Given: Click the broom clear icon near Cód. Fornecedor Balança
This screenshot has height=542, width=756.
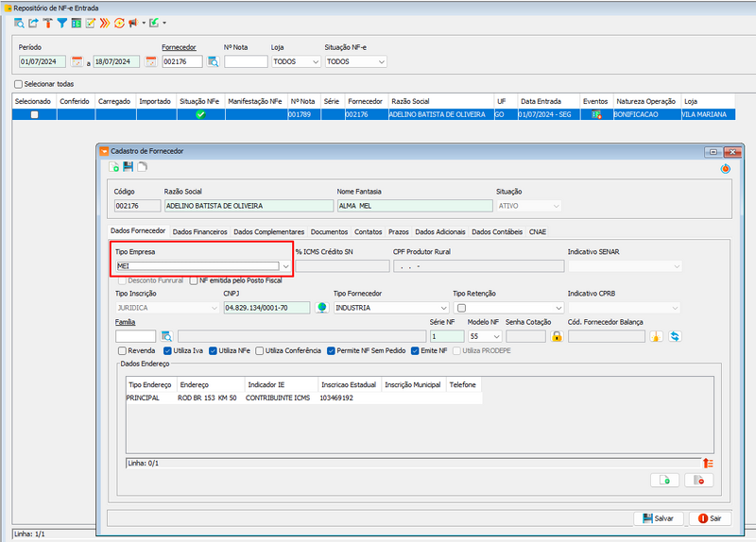Looking at the screenshot, I should point(656,336).
